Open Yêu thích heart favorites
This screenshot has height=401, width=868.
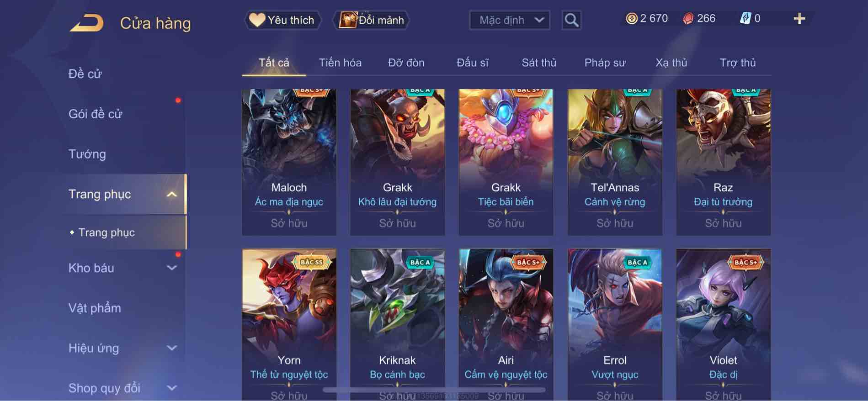(x=282, y=20)
